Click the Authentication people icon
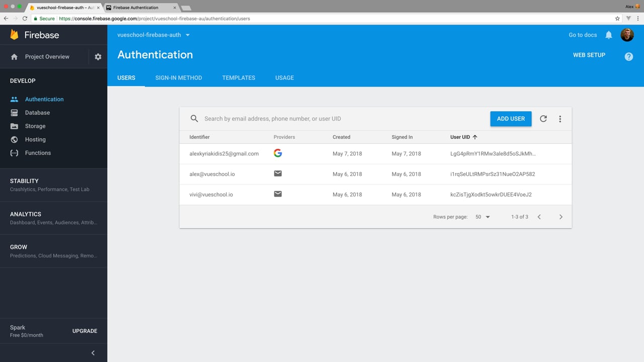 14,99
